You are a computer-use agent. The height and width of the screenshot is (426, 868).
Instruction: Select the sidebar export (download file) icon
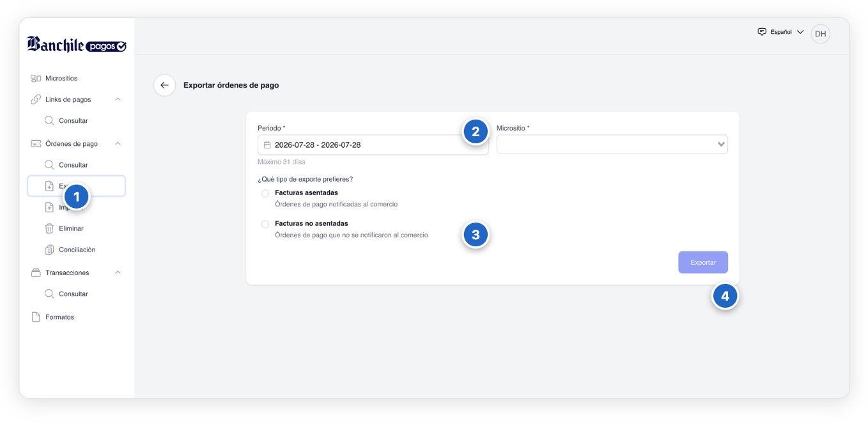pos(49,186)
